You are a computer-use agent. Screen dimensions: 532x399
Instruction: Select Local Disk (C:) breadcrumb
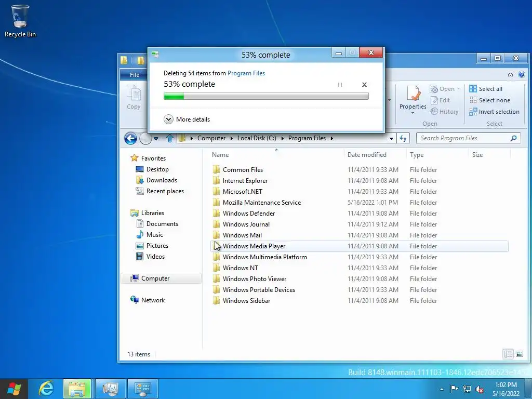point(257,138)
